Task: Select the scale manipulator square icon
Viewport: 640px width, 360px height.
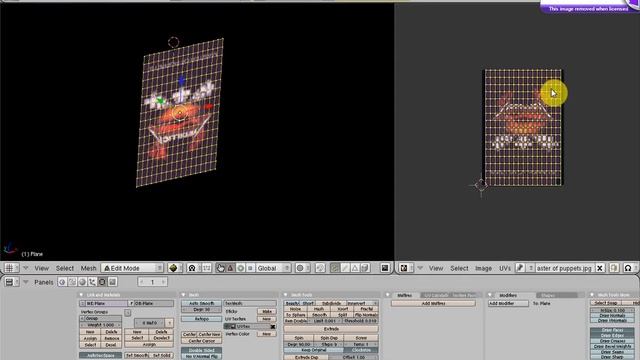Action: (250, 268)
